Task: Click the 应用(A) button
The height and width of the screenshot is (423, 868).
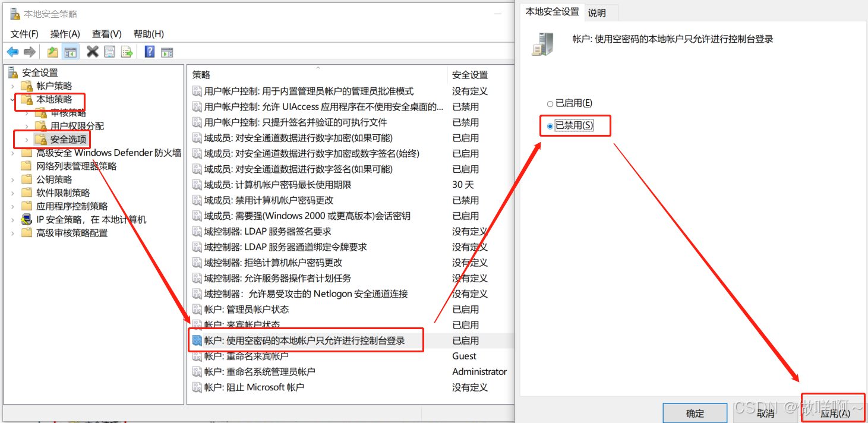Action: (834, 413)
